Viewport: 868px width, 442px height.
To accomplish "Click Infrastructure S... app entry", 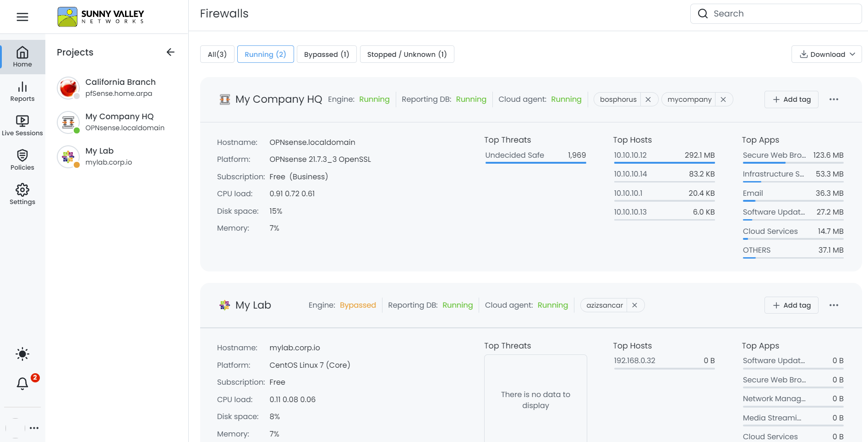I will 793,176.
